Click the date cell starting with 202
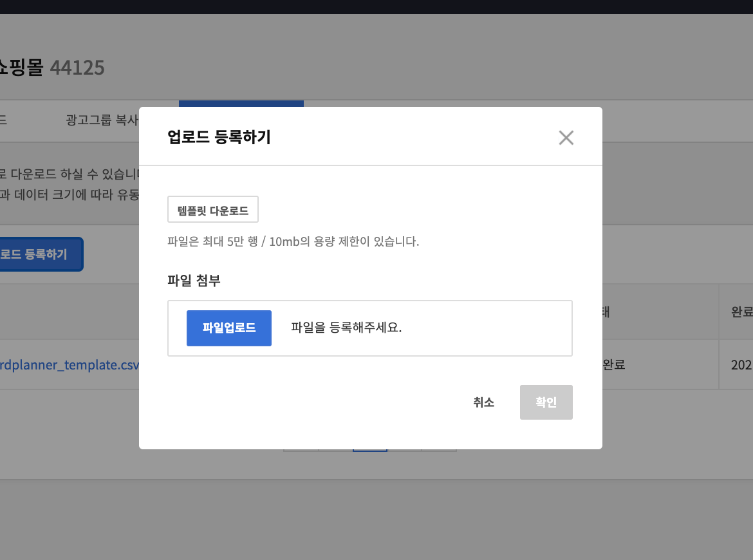This screenshot has height=560, width=753. [741, 365]
